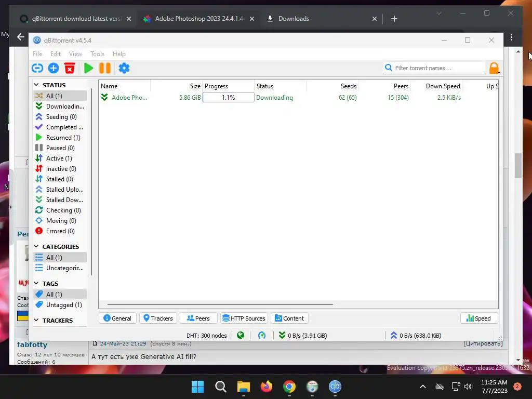Select the Stalled Downloading filter
This screenshot has width=532, height=399.
60,200
